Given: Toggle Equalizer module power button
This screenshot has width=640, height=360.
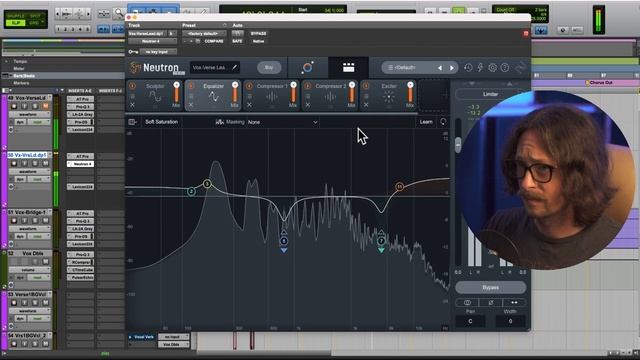Looking at the screenshot, I should click(191, 86).
